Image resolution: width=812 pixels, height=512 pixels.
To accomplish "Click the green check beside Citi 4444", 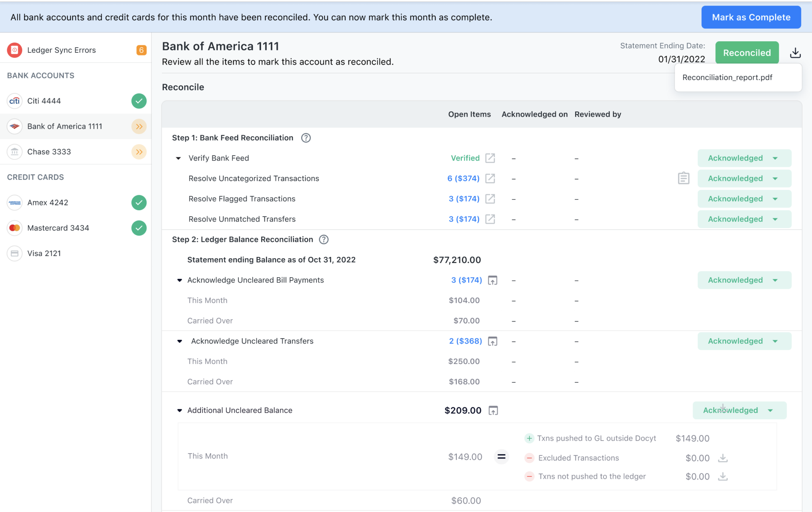I will pyautogui.click(x=139, y=101).
